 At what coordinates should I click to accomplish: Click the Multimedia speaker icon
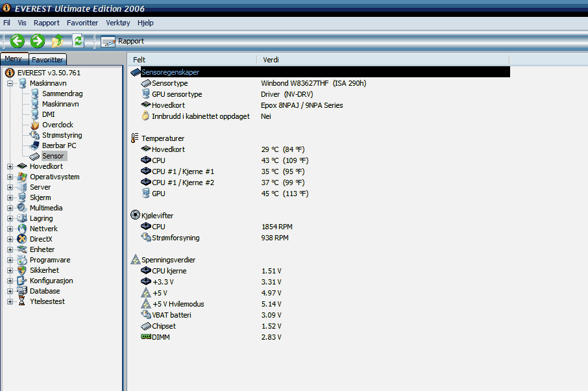(22, 208)
